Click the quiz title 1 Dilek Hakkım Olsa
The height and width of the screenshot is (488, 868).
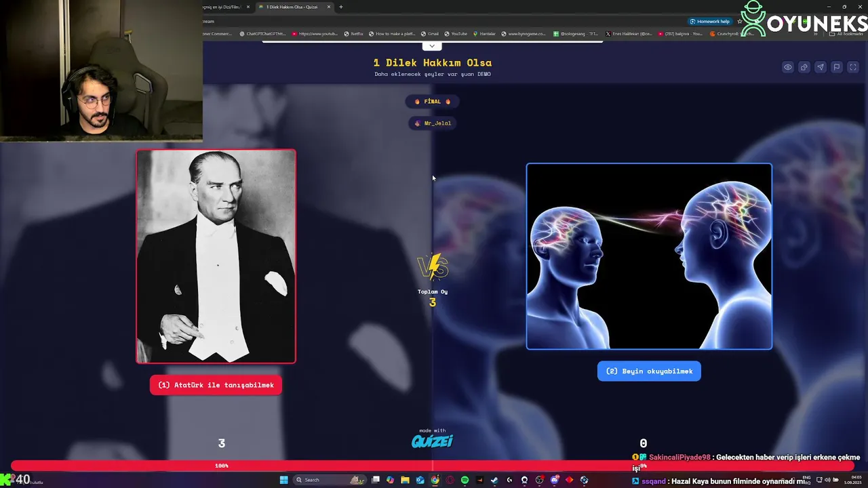432,63
